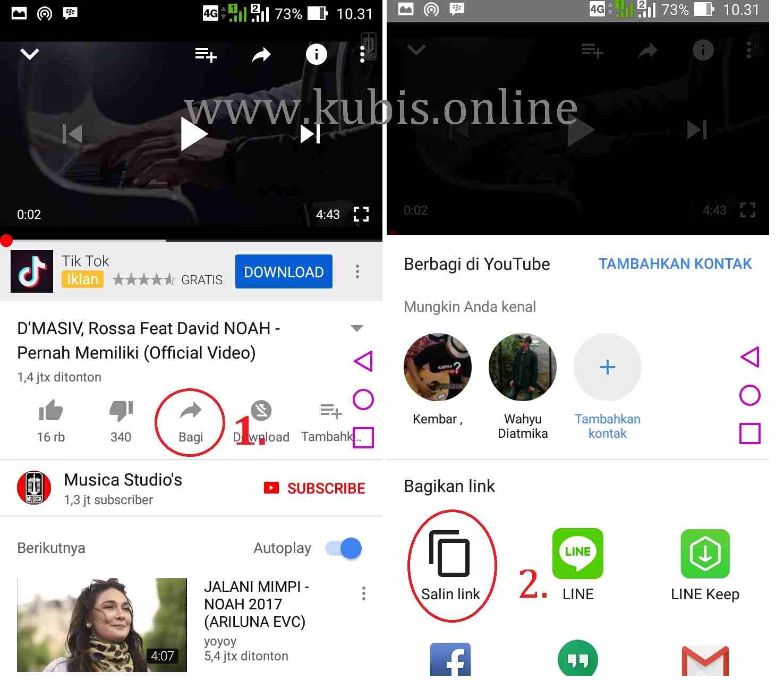Image resolution: width=784 pixels, height=680 pixels.
Task: Open options for JALANI MIMPI video
Action: [364, 593]
